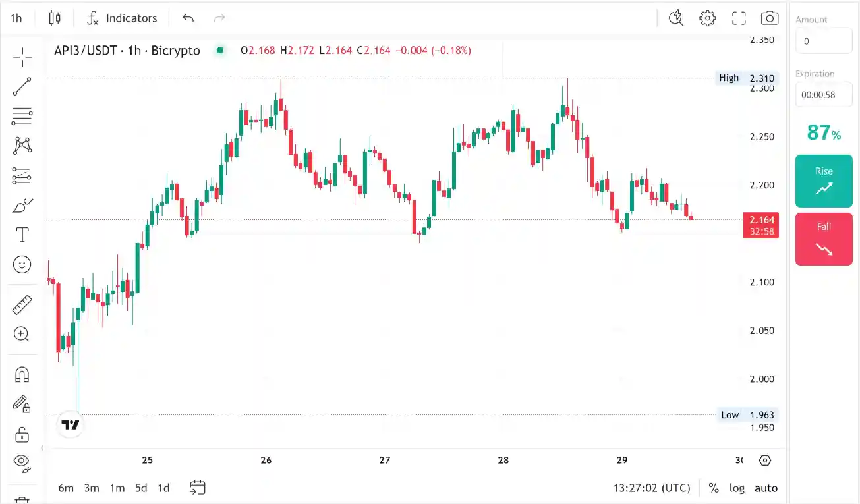Choose the emoji sticker tool

pos(22,265)
